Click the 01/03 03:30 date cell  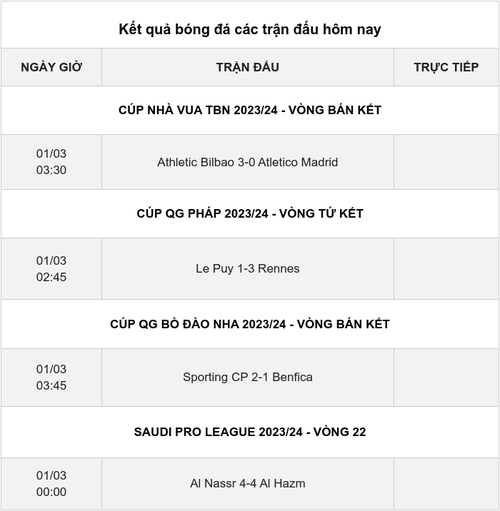click(x=51, y=162)
